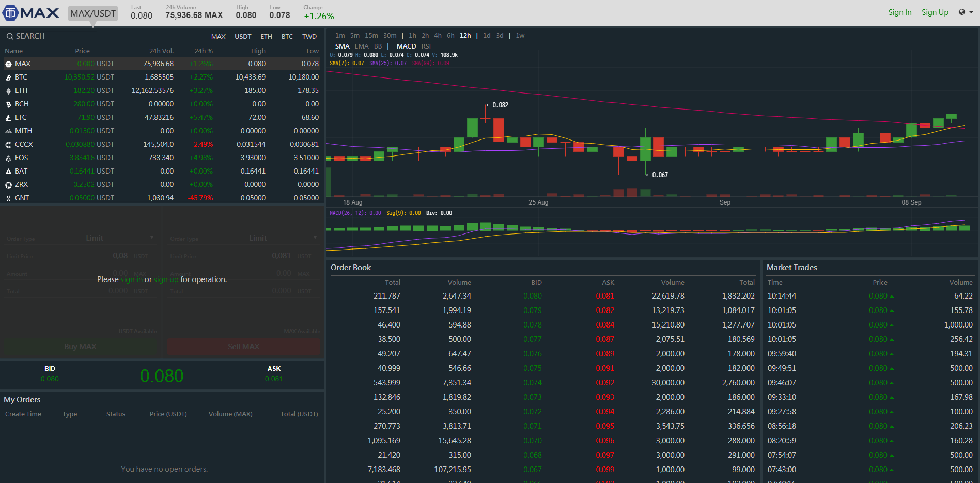Click the Buy MAX button
This screenshot has width=980, height=483.
pyautogui.click(x=80, y=347)
